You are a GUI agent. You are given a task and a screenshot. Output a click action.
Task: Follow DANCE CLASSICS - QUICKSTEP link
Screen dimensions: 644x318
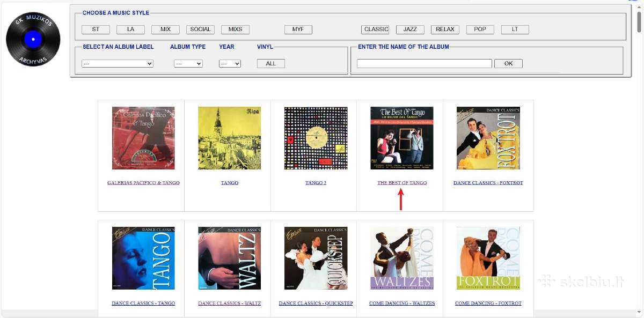click(316, 304)
